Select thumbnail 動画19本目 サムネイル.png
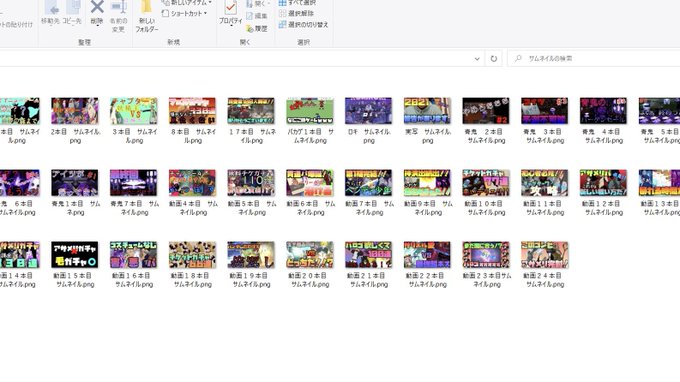680x382 pixels. point(251,255)
